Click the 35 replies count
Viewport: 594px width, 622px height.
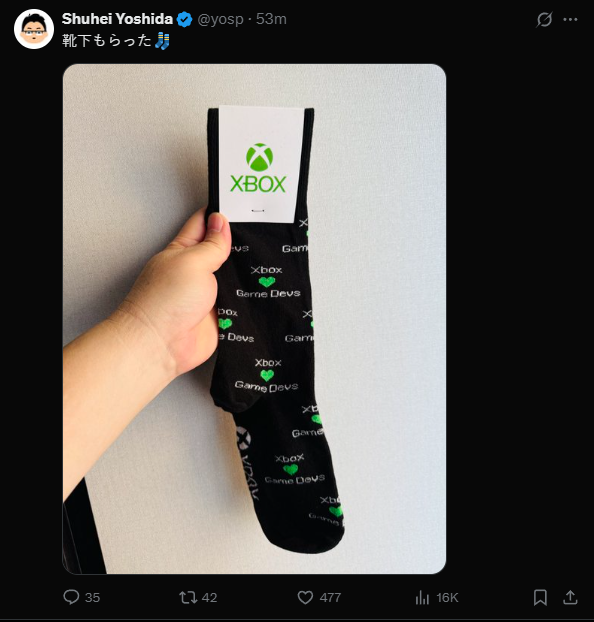(92, 598)
